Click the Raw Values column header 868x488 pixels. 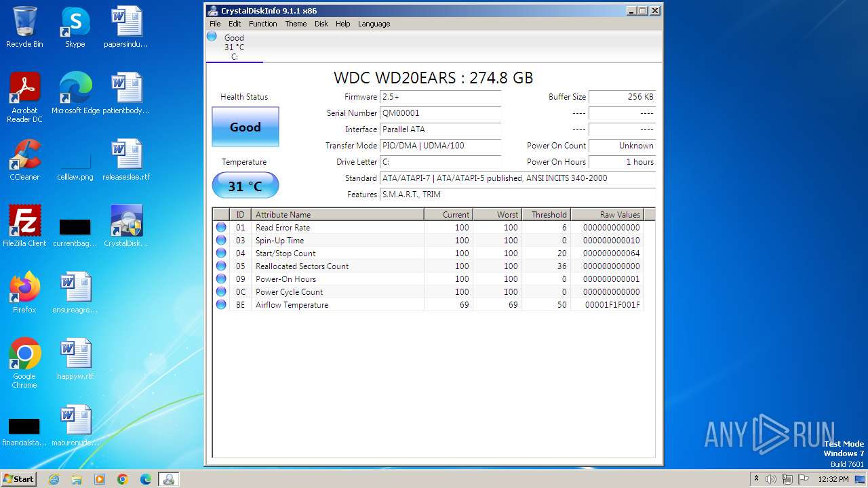[x=607, y=215]
